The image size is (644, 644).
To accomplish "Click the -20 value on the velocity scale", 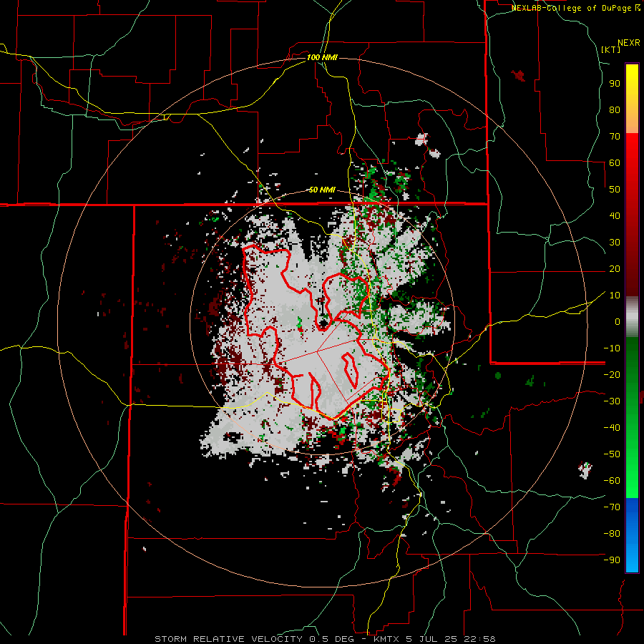I will point(612,374).
